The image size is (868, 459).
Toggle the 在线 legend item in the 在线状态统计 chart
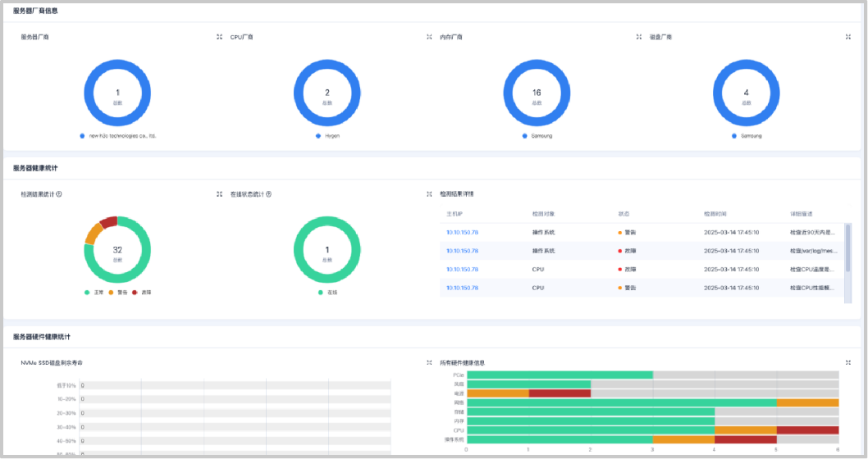[x=327, y=293]
